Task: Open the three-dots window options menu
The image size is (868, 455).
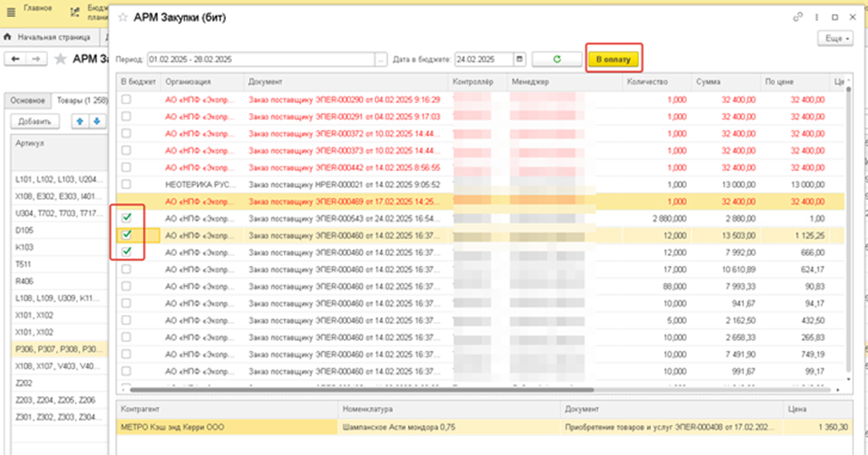Action: click(816, 17)
